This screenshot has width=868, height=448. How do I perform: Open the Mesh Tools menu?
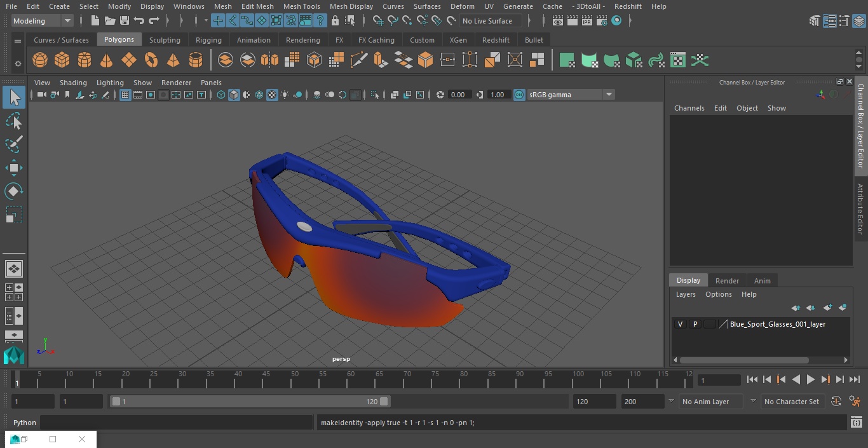301,6
